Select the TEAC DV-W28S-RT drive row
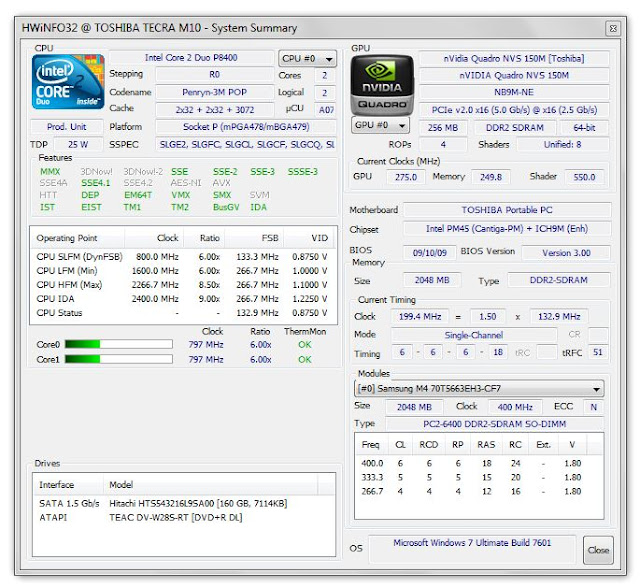 [184, 517]
